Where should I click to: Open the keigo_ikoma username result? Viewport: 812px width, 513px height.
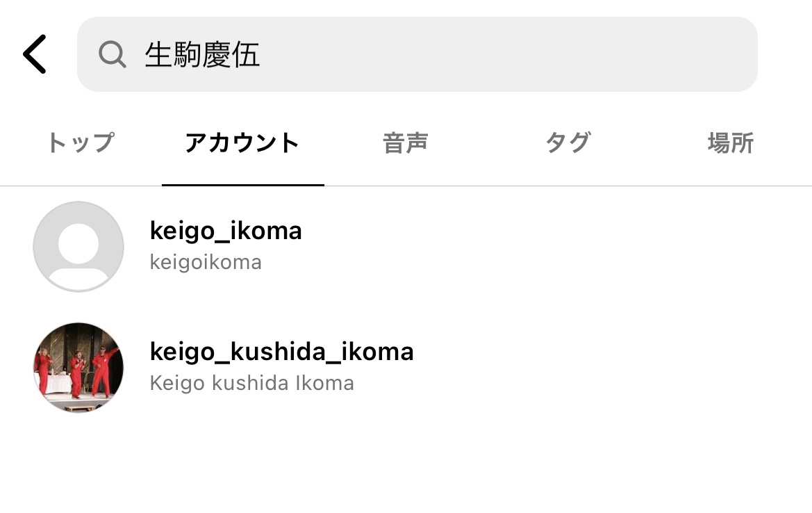click(x=226, y=231)
